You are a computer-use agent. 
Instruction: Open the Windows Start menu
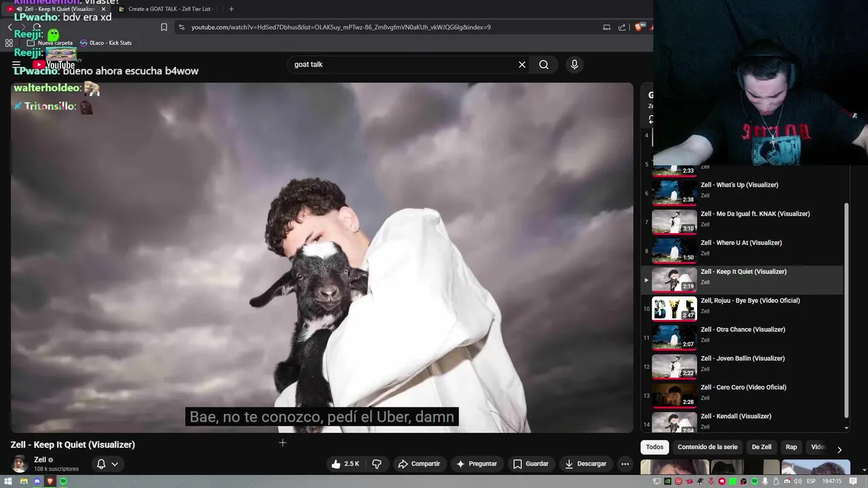[x=9, y=481]
